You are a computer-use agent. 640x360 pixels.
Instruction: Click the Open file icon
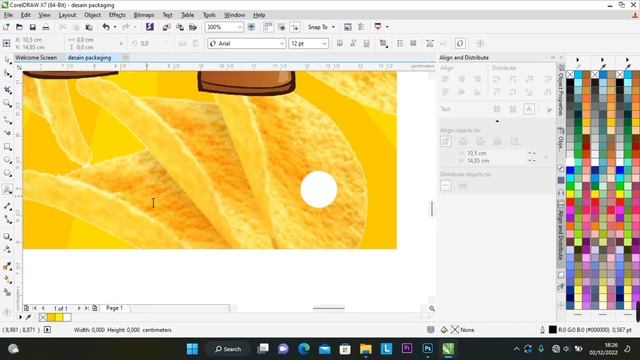pyautogui.click(x=19, y=27)
